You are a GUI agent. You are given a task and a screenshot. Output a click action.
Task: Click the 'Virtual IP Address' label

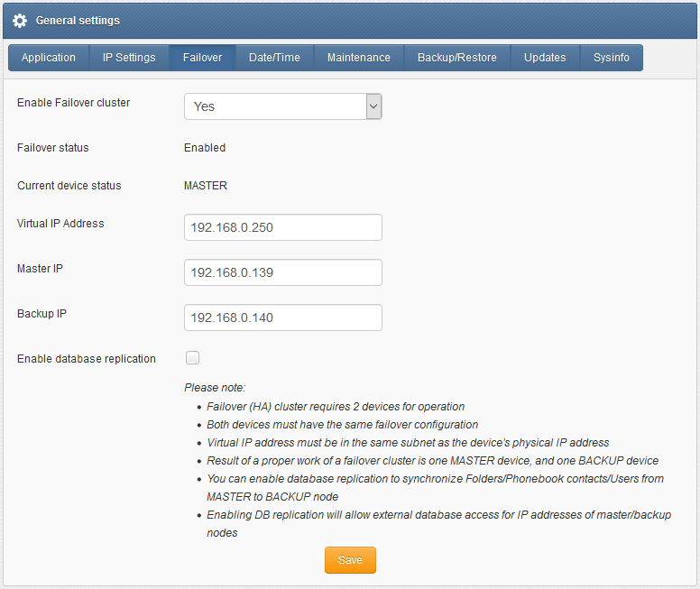click(60, 224)
